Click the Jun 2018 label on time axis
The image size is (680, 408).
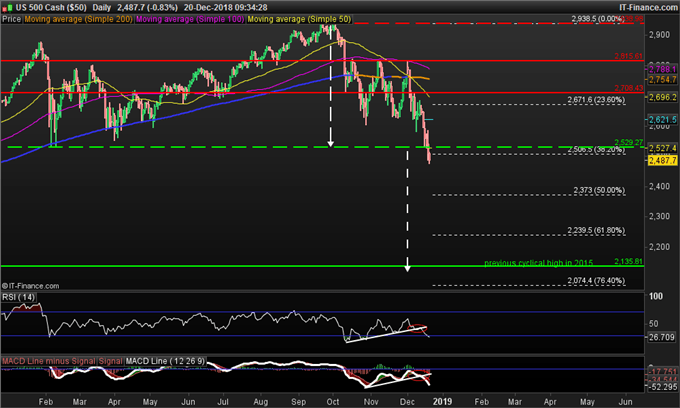(x=188, y=401)
